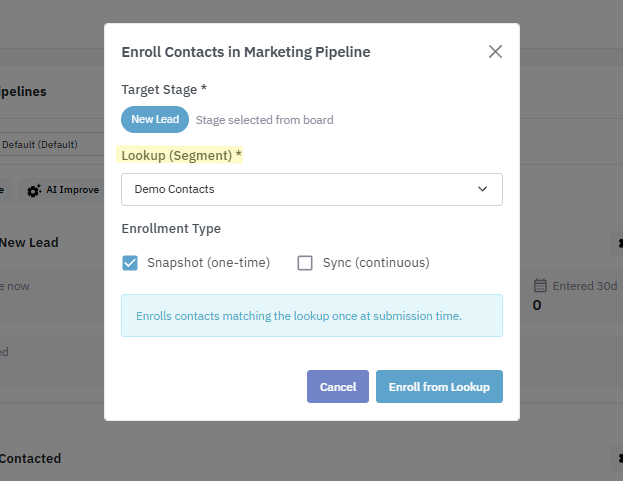The height and width of the screenshot is (481, 623).
Task: Click the AI Improve button
Action: (x=62, y=190)
